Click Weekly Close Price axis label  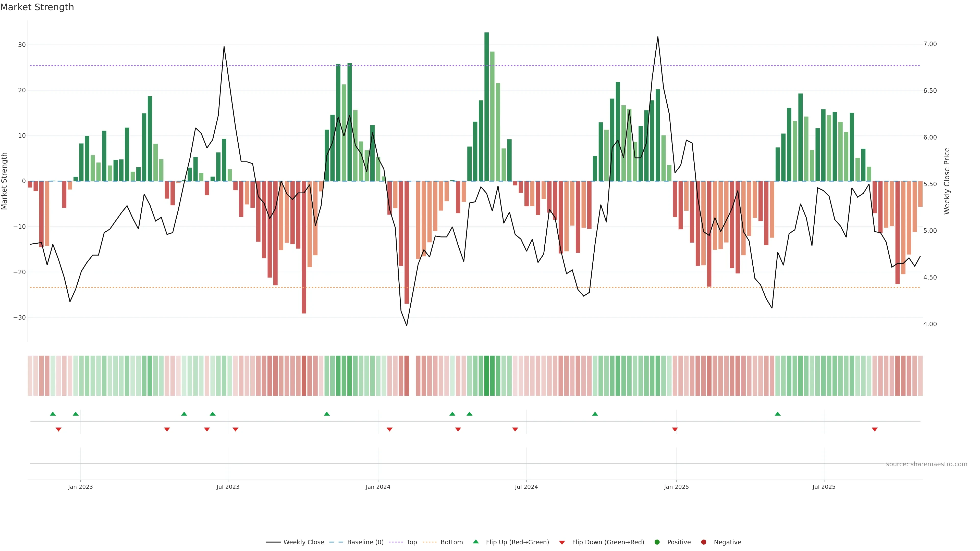pos(947,181)
